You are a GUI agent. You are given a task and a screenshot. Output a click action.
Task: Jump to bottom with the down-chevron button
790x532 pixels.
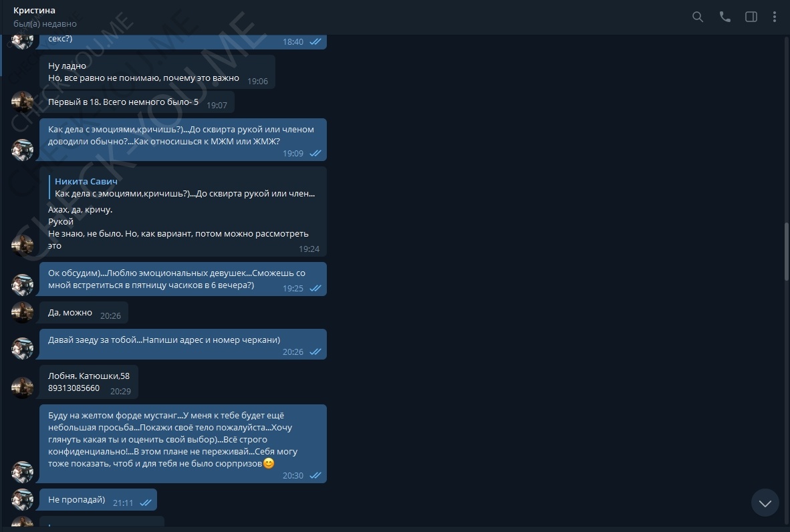click(x=765, y=503)
